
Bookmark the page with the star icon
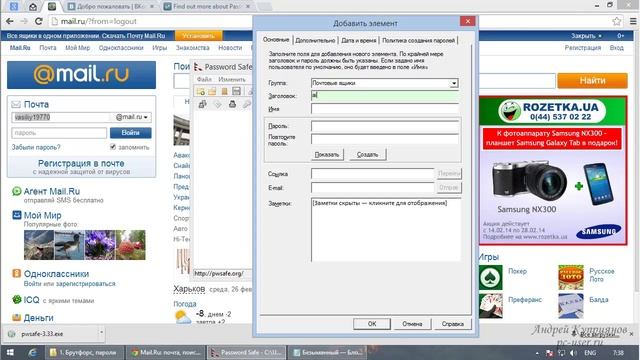616,21
